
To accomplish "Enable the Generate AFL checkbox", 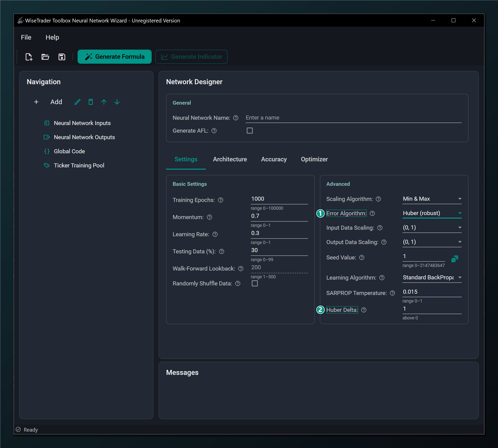I will (x=250, y=131).
